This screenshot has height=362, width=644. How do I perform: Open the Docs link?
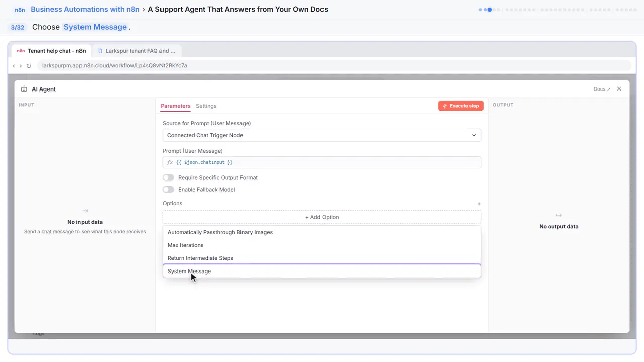tap(602, 89)
